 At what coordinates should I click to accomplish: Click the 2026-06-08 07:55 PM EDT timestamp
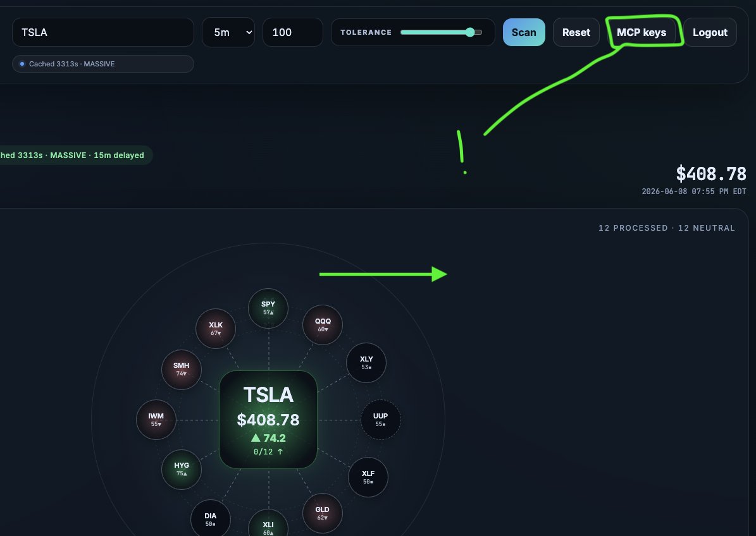coord(694,191)
